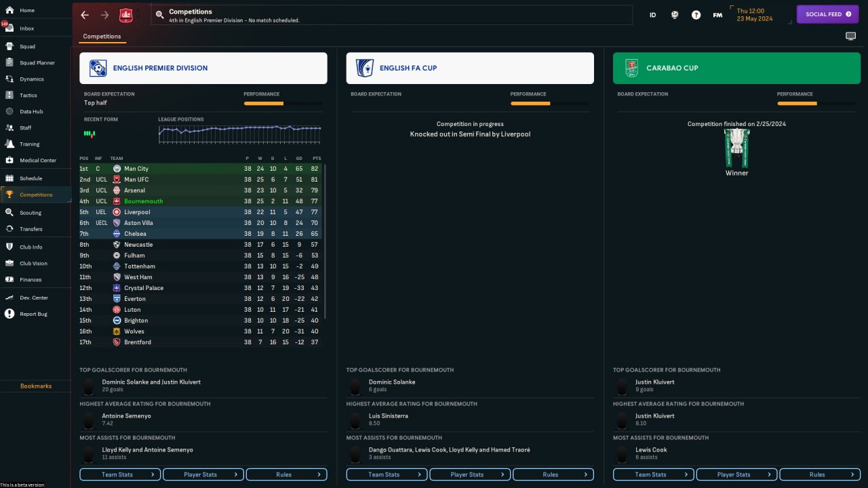
Task: Click the globe icon beside ID
Action: 675,15
